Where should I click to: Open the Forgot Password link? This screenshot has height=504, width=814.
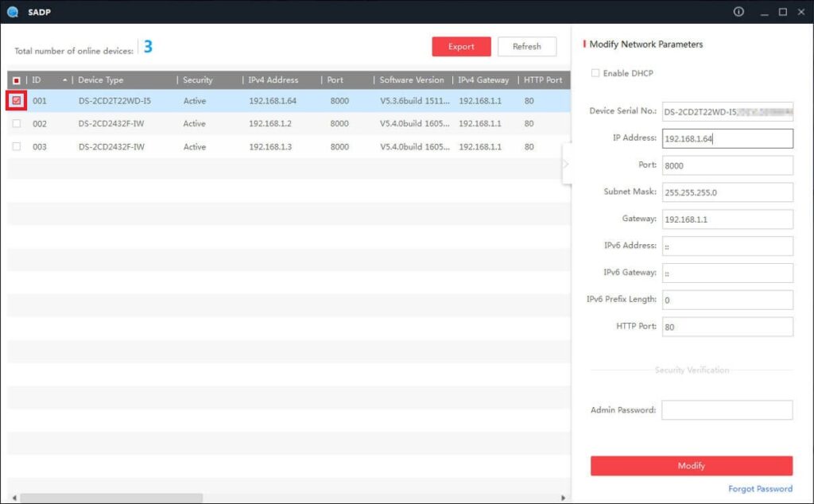(760, 489)
